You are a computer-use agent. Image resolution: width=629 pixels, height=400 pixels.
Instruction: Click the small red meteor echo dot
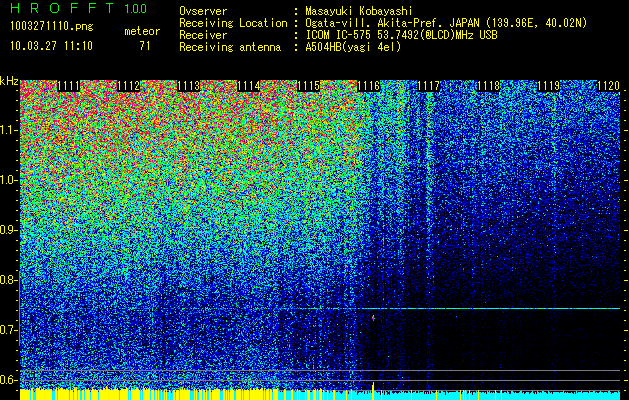pyautogui.click(x=373, y=318)
